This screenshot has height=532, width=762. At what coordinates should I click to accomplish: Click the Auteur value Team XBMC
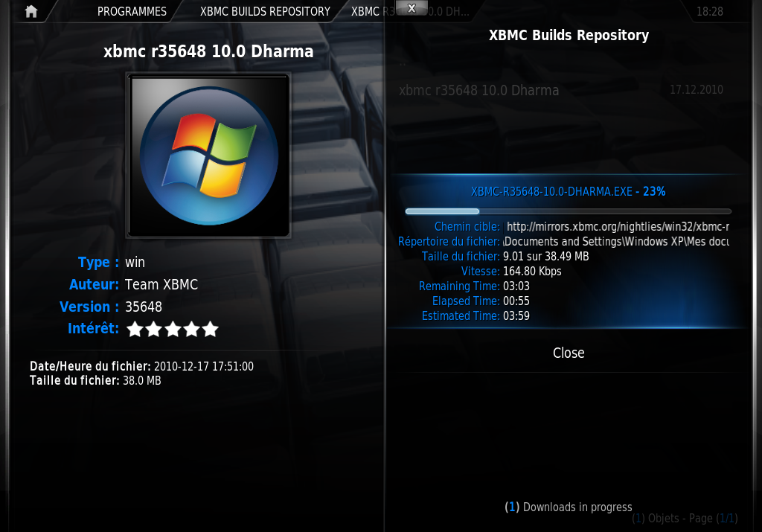click(x=161, y=285)
